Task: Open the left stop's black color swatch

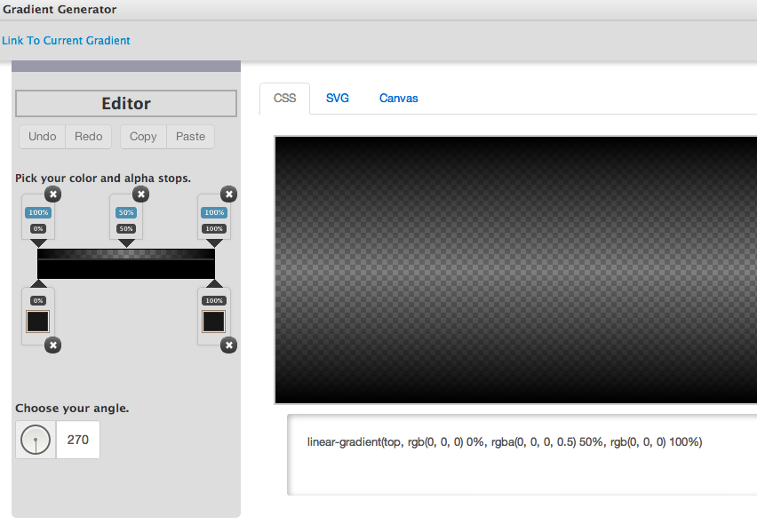Action: [37, 321]
